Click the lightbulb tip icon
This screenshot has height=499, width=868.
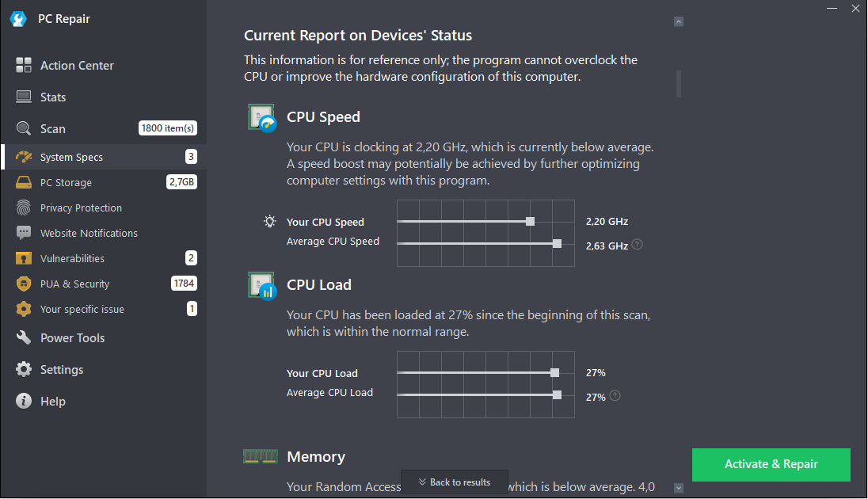pyautogui.click(x=270, y=222)
